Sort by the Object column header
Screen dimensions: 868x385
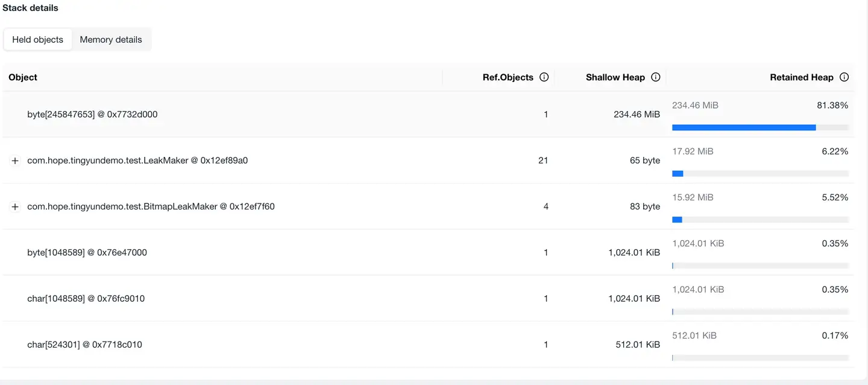(x=23, y=77)
